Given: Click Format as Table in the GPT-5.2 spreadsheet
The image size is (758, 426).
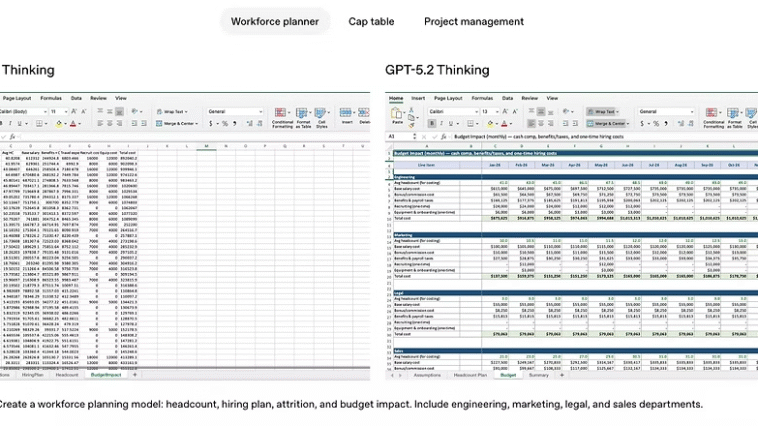Looking at the screenshot, I should [736, 118].
